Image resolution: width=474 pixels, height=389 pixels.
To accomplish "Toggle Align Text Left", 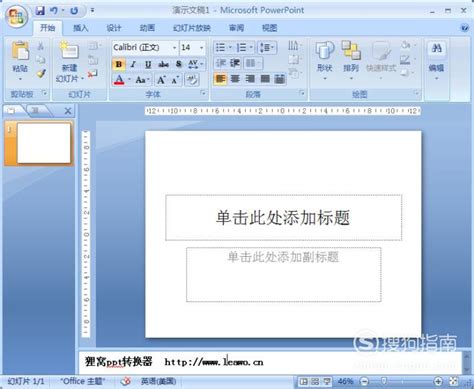I will pyautogui.click(x=220, y=79).
